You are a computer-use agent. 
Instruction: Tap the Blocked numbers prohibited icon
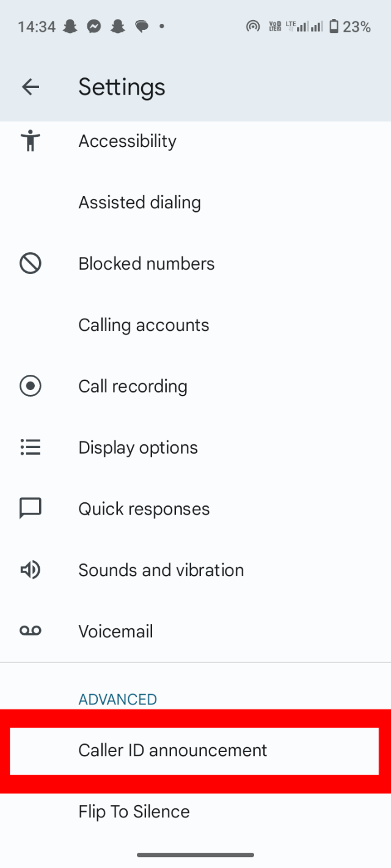pyautogui.click(x=30, y=264)
